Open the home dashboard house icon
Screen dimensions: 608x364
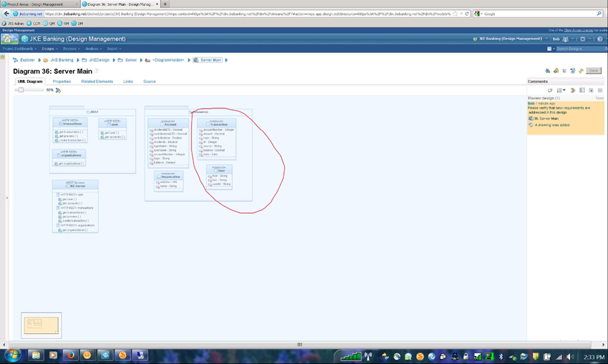(10, 39)
